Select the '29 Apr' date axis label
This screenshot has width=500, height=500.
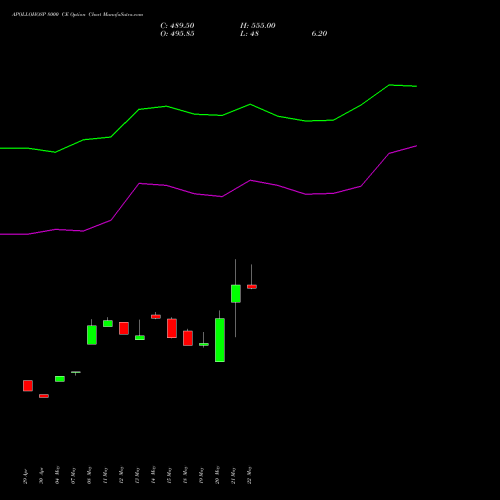pos(26,476)
